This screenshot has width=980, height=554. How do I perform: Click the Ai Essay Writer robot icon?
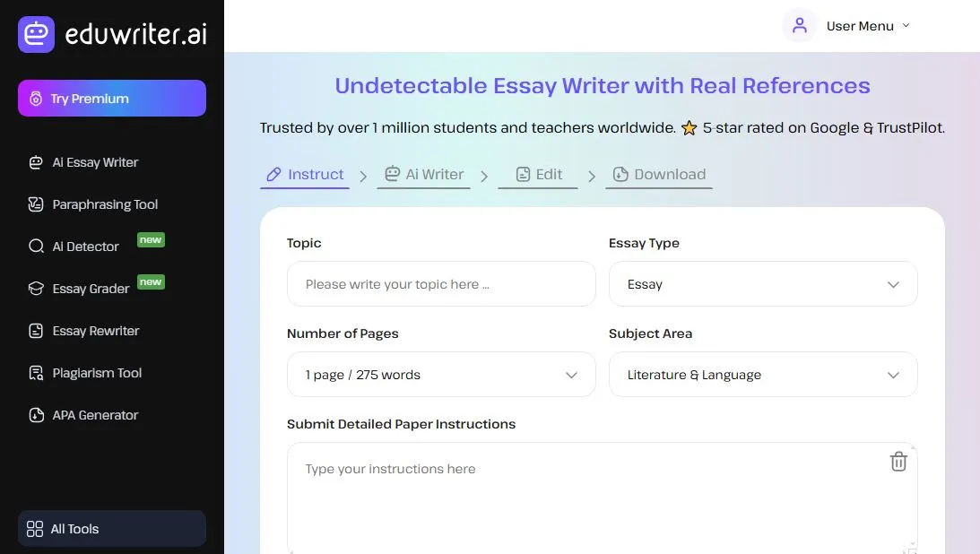point(36,162)
